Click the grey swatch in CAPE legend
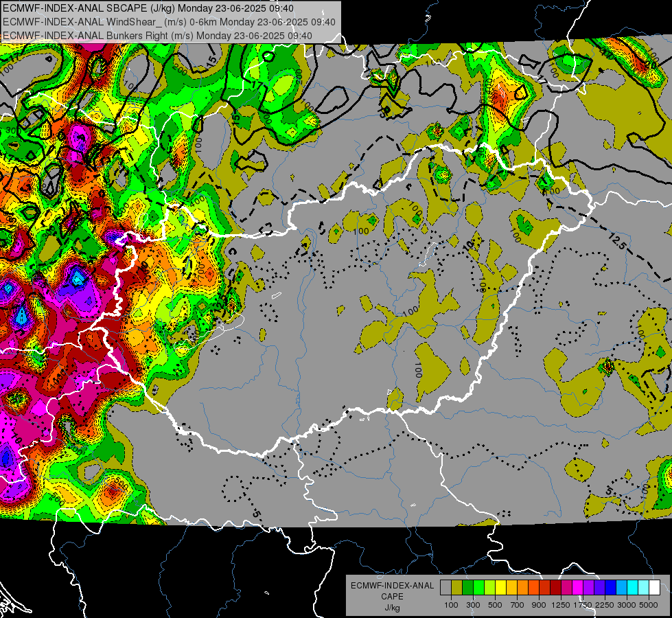Screen dimensions: 672x618 (x=445, y=588)
